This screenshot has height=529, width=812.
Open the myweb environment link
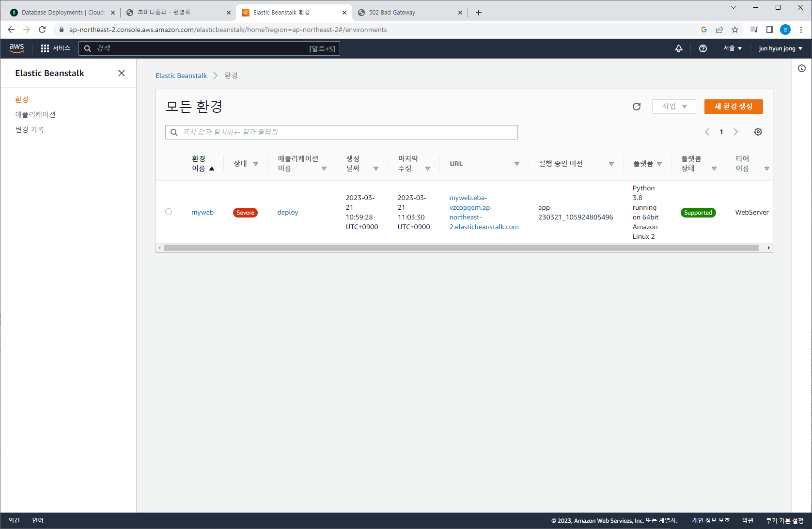click(x=203, y=212)
